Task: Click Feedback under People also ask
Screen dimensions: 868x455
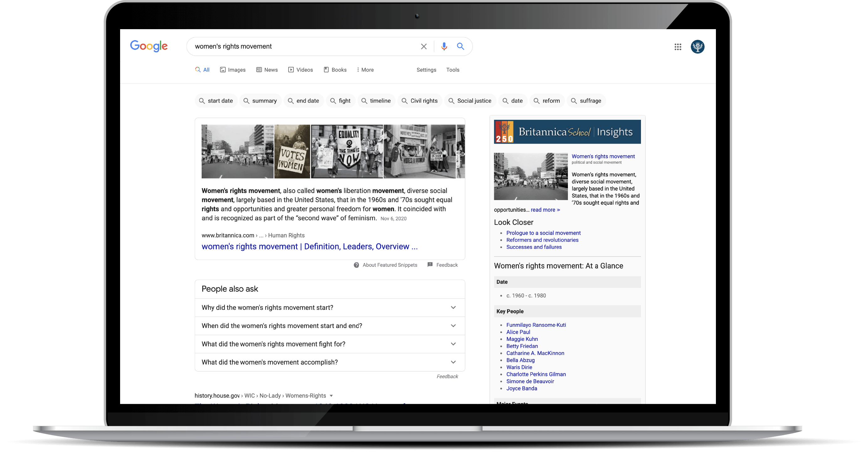Action: click(x=447, y=377)
